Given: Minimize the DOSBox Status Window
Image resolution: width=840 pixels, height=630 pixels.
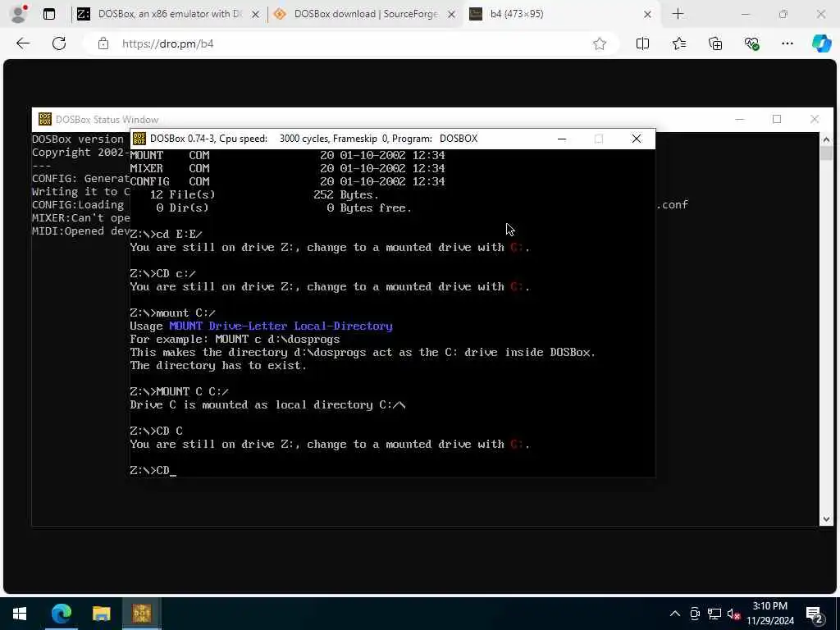Looking at the screenshot, I should [739, 119].
